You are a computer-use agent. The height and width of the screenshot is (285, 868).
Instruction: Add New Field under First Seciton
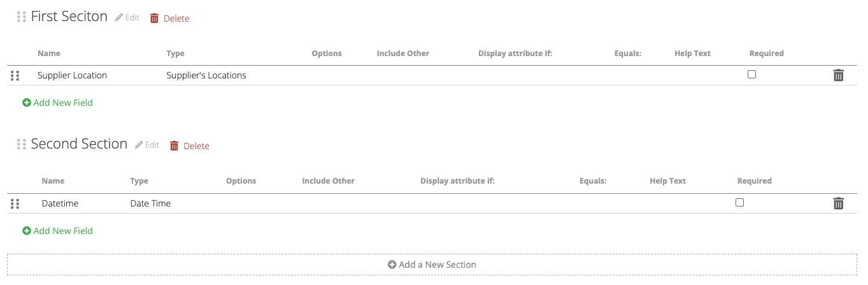[x=58, y=103]
